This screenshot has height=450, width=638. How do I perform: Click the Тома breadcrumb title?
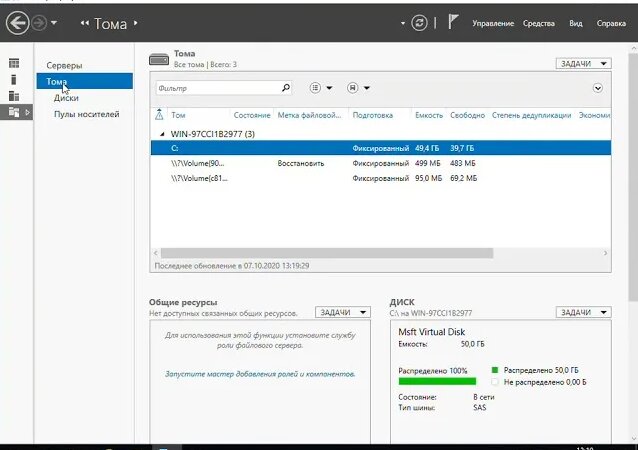pyautogui.click(x=110, y=24)
